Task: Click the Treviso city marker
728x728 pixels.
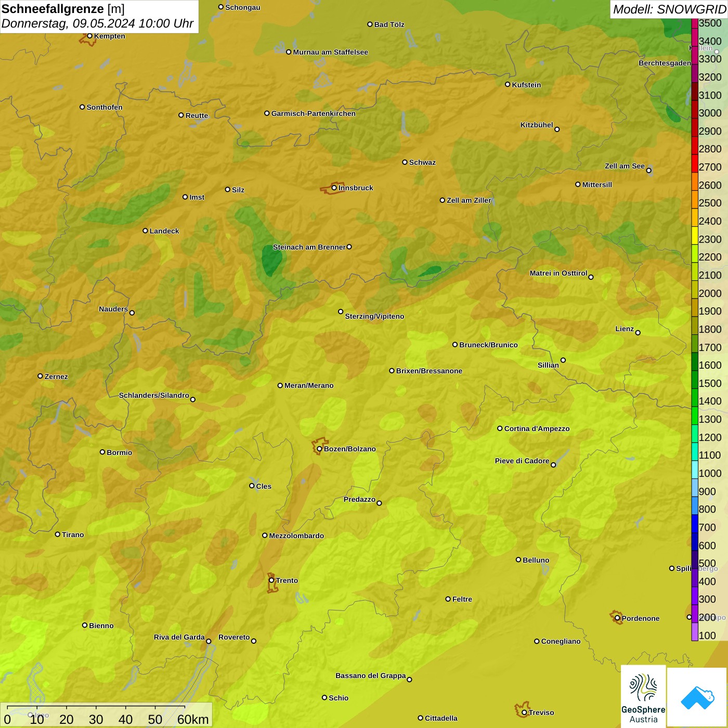Action: pos(524,712)
